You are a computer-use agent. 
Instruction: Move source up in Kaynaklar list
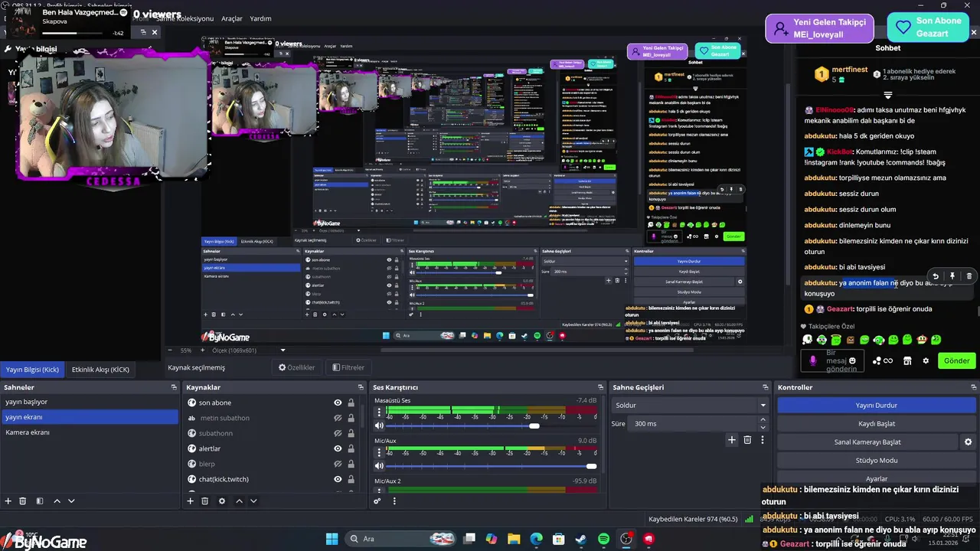pos(239,500)
